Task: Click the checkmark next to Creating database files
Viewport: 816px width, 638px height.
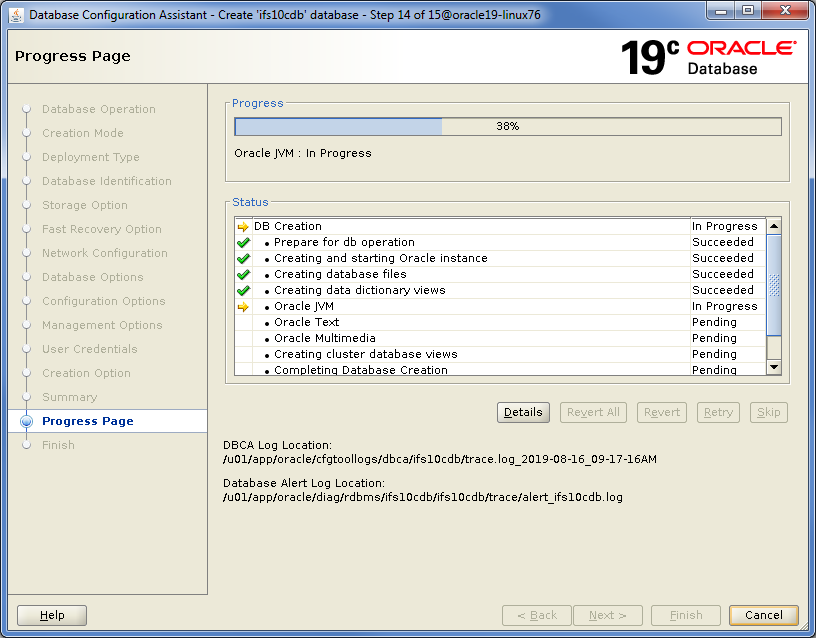Action: click(243, 275)
